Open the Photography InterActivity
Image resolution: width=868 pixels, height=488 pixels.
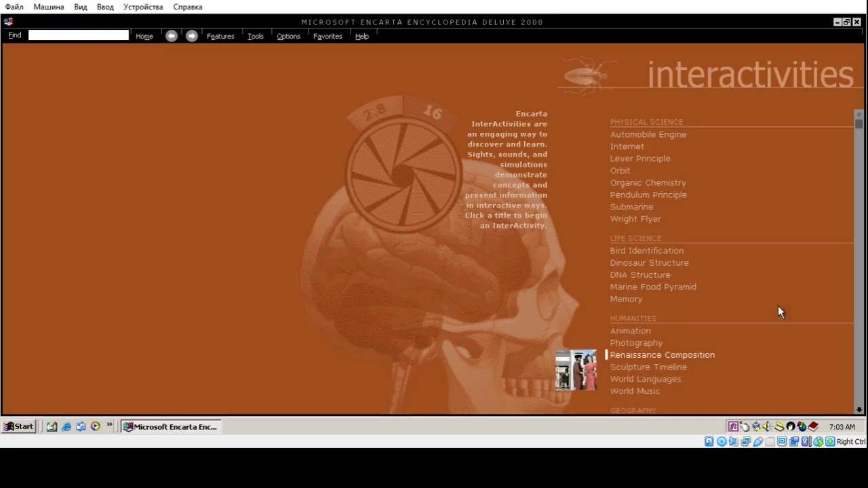(x=637, y=343)
